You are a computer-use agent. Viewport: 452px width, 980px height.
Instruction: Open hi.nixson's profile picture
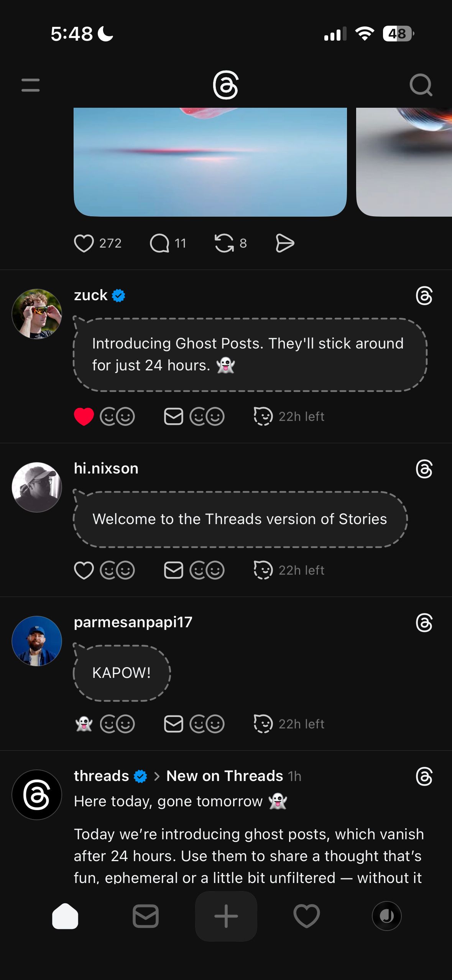click(x=37, y=487)
